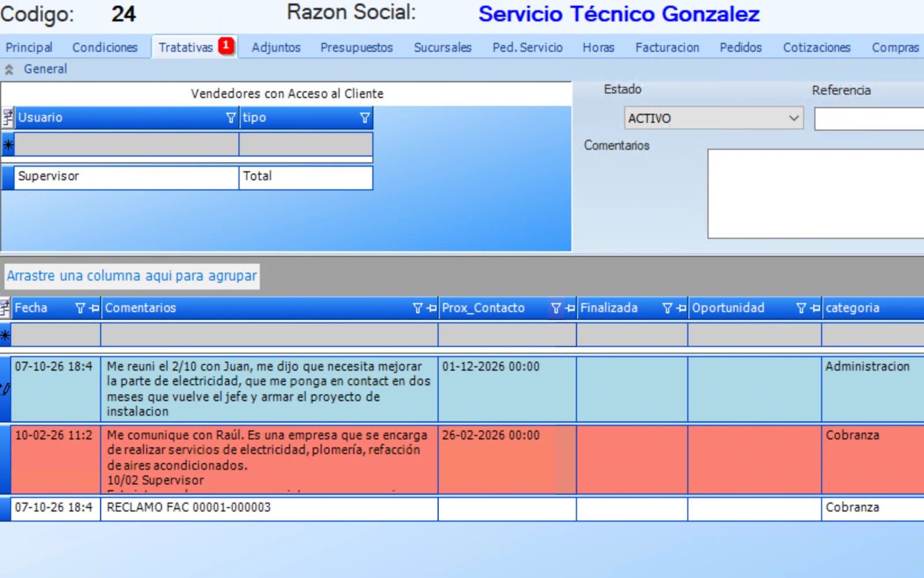This screenshot has width=924, height=578.
Task: Select the Supervisor row header
Action: (x=8, y=177)
